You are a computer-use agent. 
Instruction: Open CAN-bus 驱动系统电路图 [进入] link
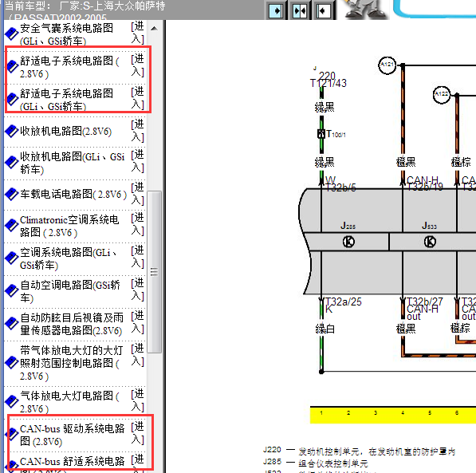tap(137, 433)
